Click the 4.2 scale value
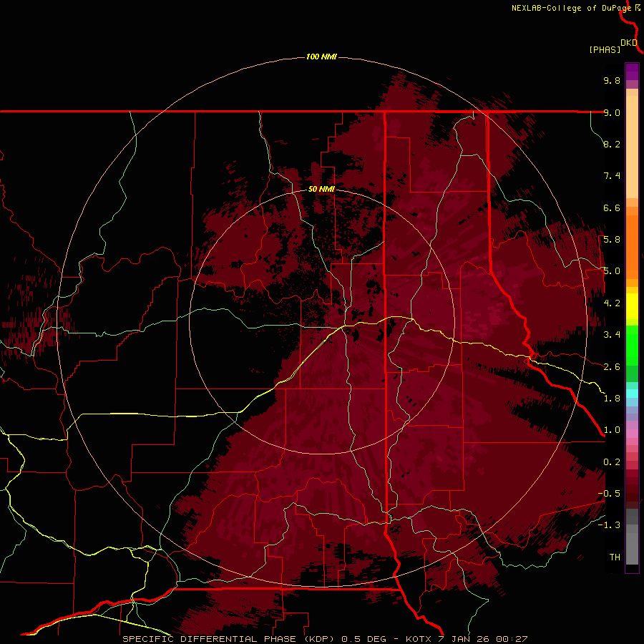Viewport: 644px width, 644px height. click(612, 303)
